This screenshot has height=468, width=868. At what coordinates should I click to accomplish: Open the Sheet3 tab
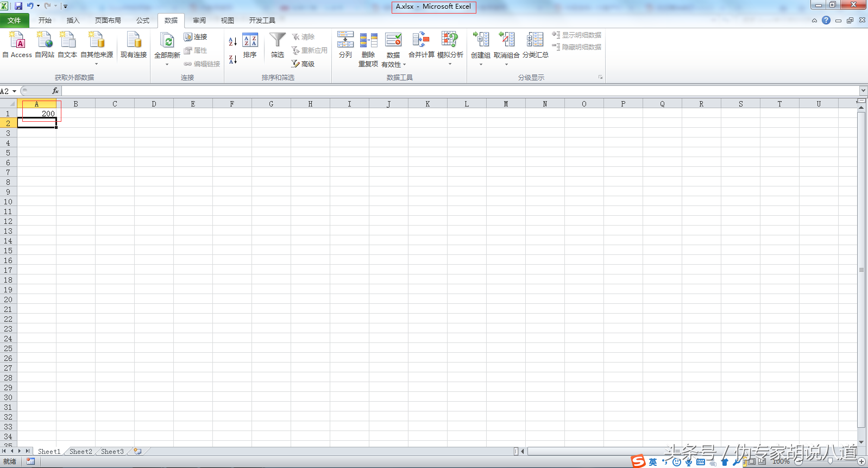tap(112, 452)
